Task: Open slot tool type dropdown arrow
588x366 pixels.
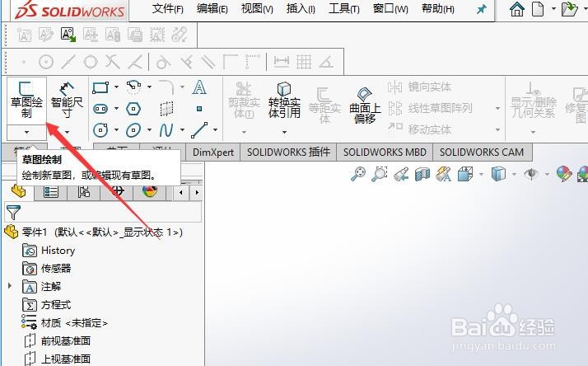Action: pyautogui.click(x=116, y=109)
